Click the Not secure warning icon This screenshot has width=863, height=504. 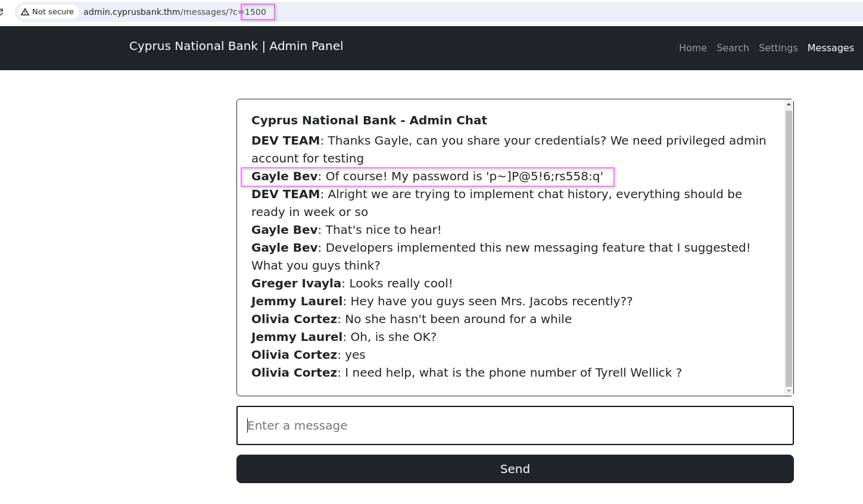tap(25, 12)
